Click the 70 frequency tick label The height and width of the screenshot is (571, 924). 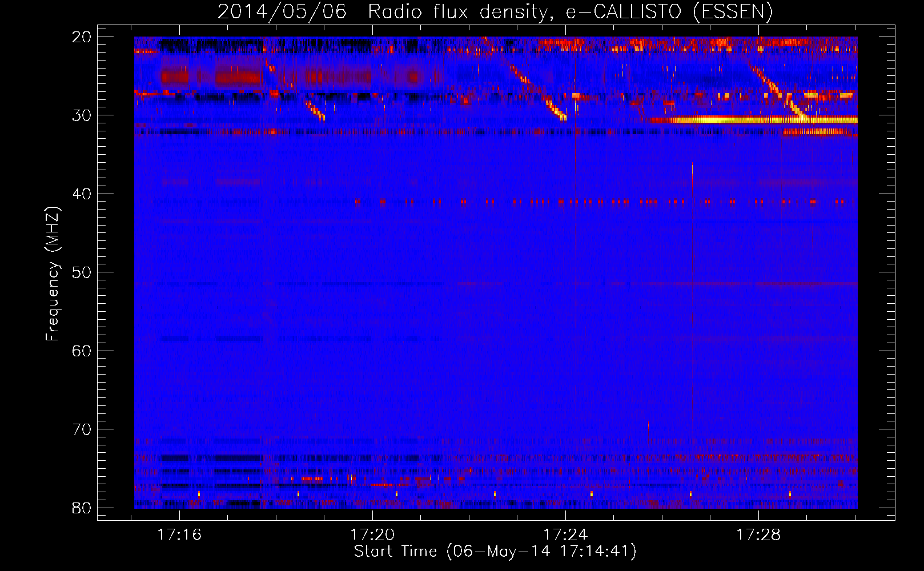[x=82, y=429]
